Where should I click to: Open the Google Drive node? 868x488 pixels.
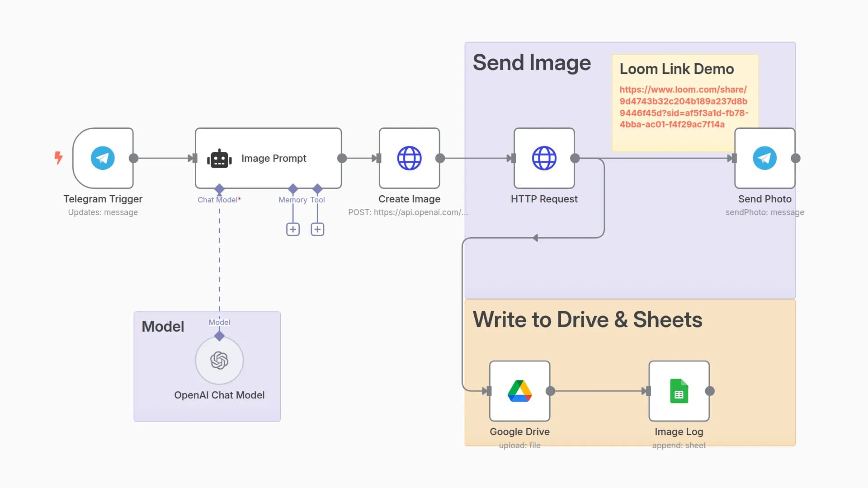click(x=520, y=391)
